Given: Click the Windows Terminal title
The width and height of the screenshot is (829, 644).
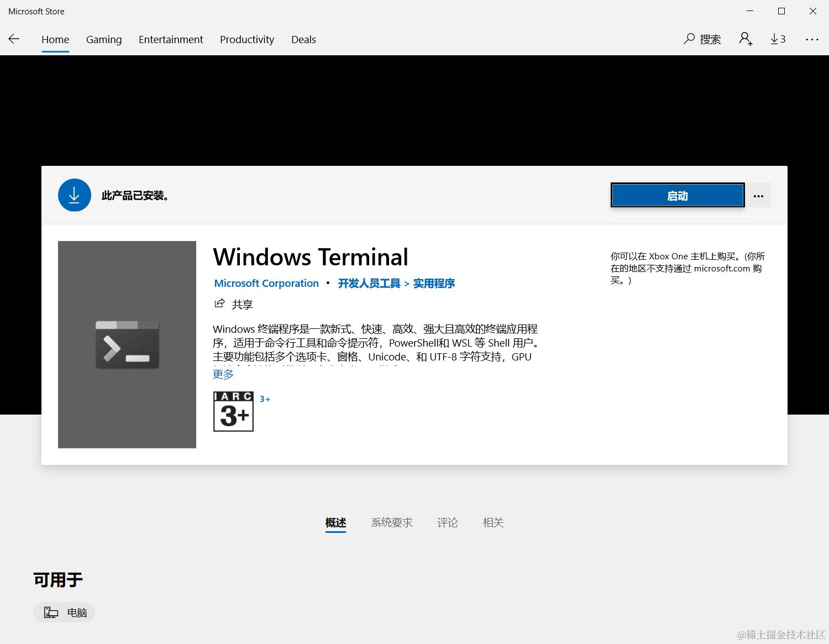Looking at the screenshot, I should pyautogui.click(x=311, y=257).
